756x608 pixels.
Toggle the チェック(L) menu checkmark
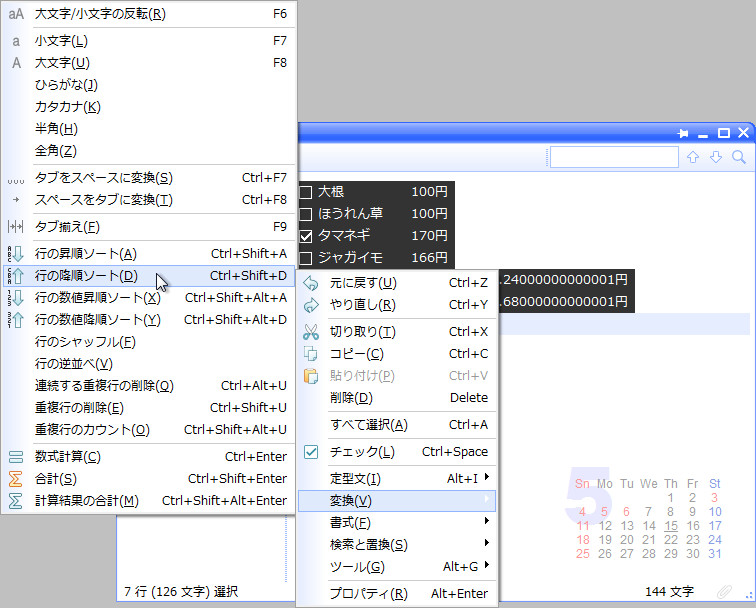point(311,452)
